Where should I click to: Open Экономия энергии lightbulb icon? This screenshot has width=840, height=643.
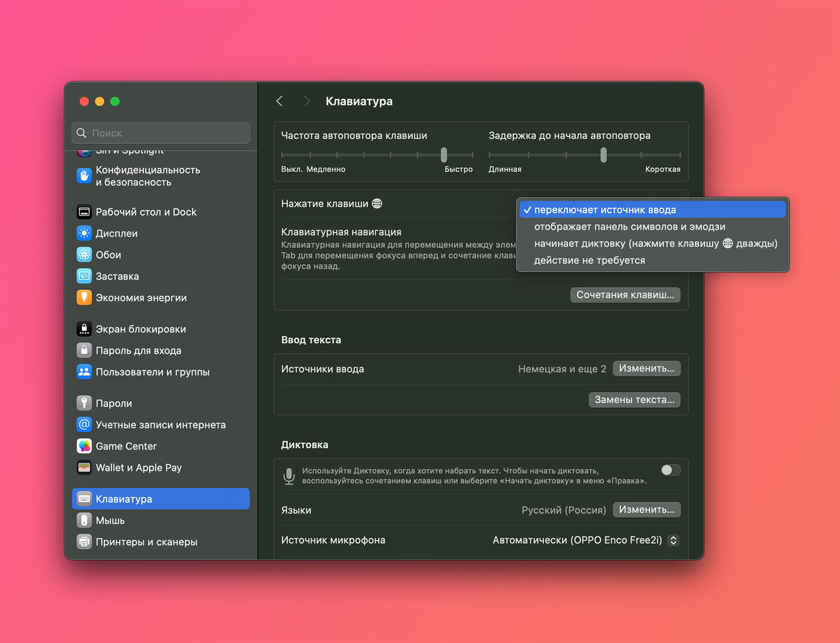coord(84,298)
